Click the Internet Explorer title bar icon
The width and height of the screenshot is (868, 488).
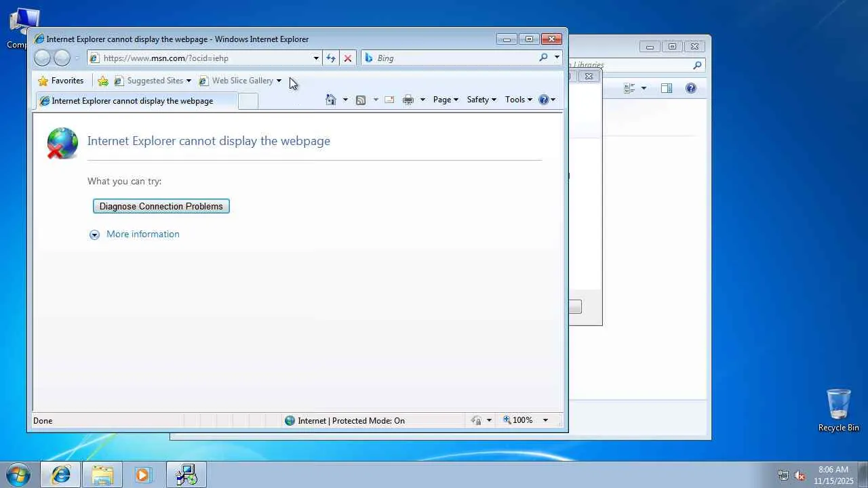(x=39, y=39)
